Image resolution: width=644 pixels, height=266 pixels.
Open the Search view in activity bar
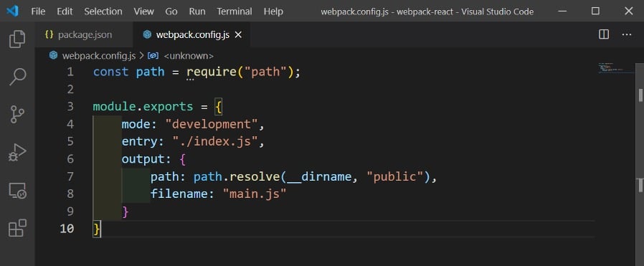17,76
